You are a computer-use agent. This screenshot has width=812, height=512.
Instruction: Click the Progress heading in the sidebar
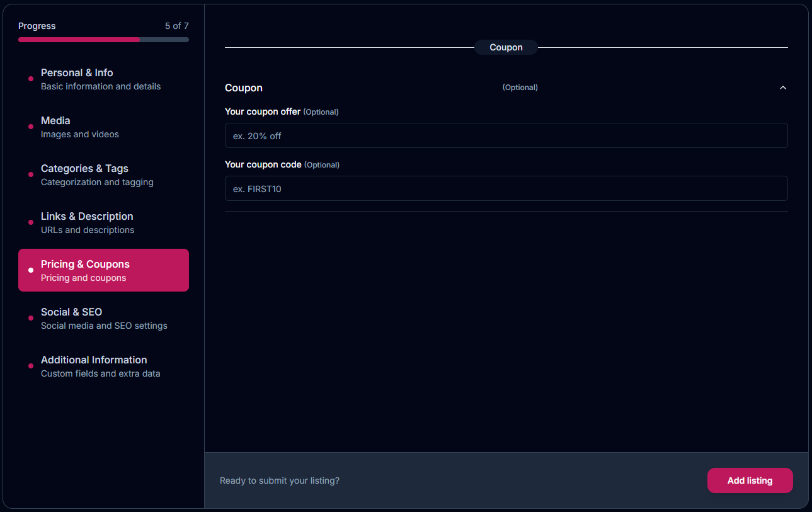(37, 26)
